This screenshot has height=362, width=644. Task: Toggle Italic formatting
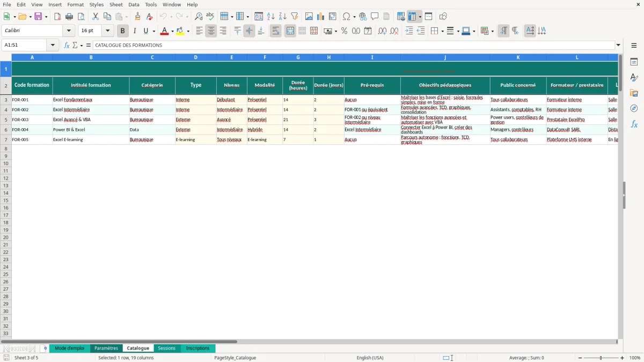[135, 31]
